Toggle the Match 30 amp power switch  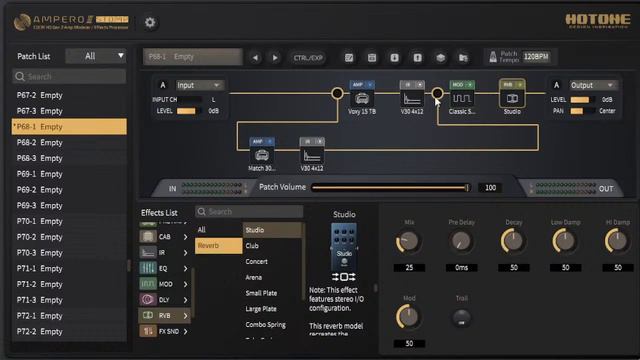pyautogui.click(x=270, y=141)
